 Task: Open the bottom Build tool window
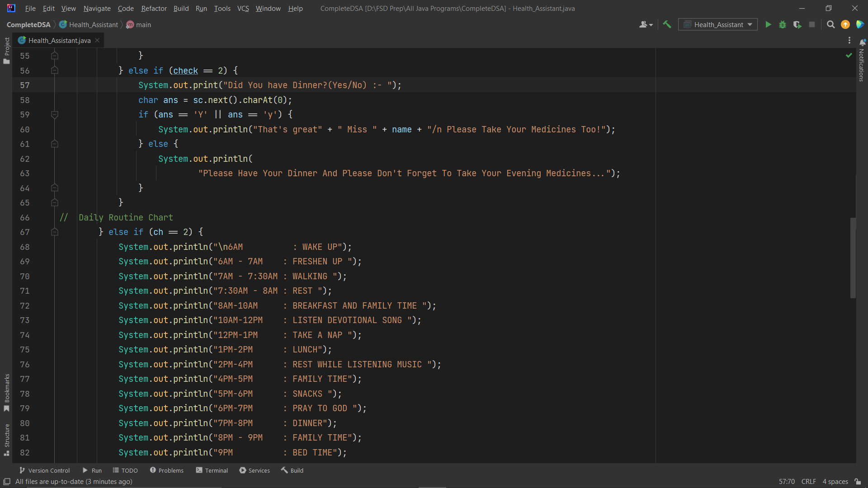pyautogui.click(x=292, y=470)
